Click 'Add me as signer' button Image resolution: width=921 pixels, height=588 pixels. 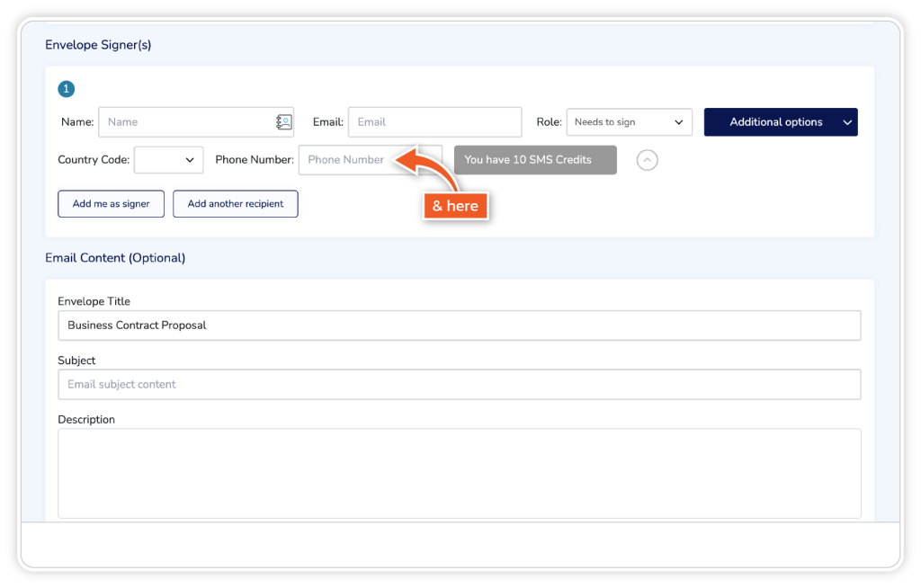[111, 204]
